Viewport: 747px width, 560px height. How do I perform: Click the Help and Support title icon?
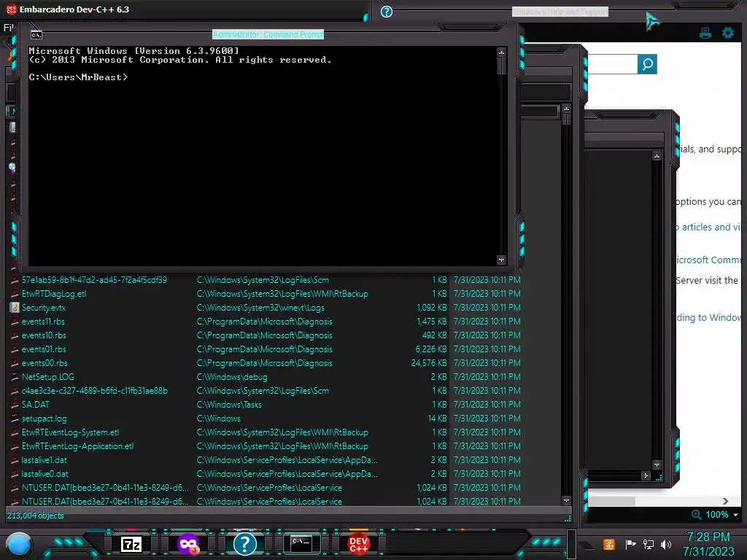pyautogui.click(x=387, y=12)
